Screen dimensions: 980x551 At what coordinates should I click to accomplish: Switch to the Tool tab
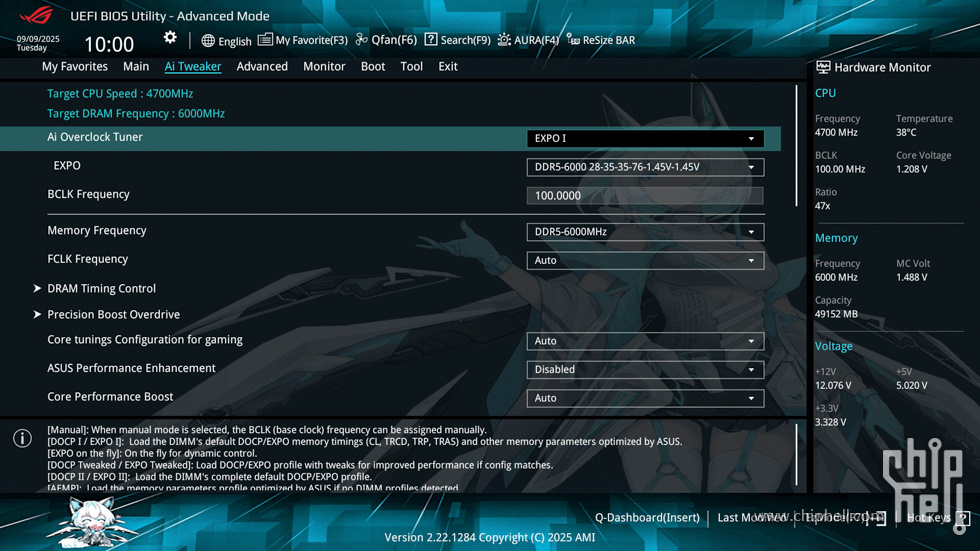point(411,66)
